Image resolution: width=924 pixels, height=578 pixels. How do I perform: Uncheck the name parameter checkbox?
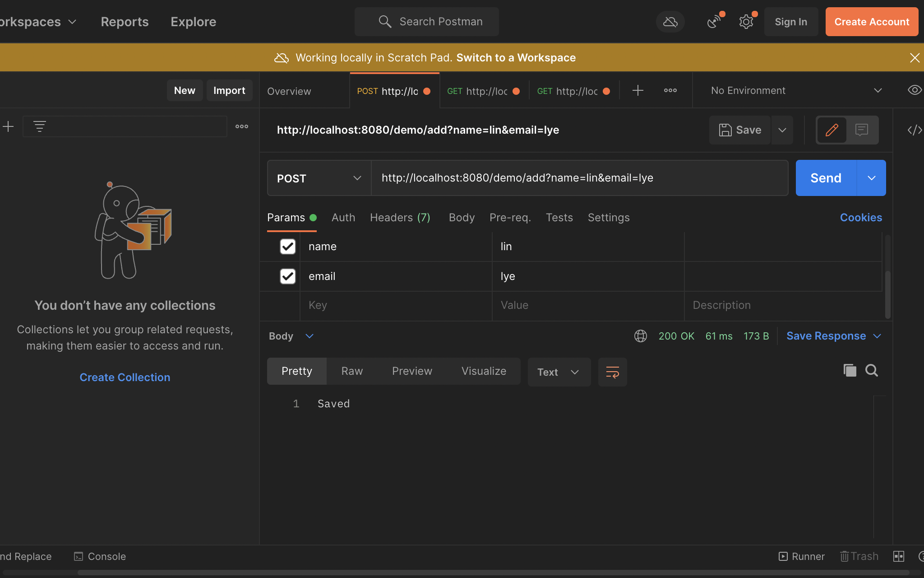pyautogui.click(x=287, y=247)
